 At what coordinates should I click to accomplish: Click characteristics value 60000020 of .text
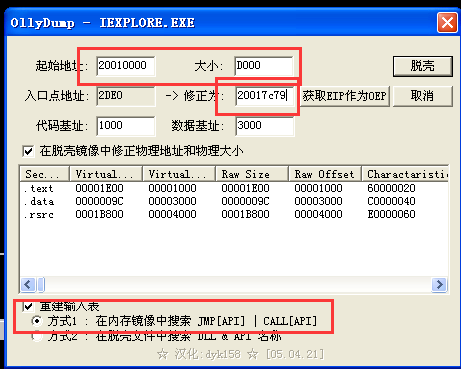pos(391,188)
